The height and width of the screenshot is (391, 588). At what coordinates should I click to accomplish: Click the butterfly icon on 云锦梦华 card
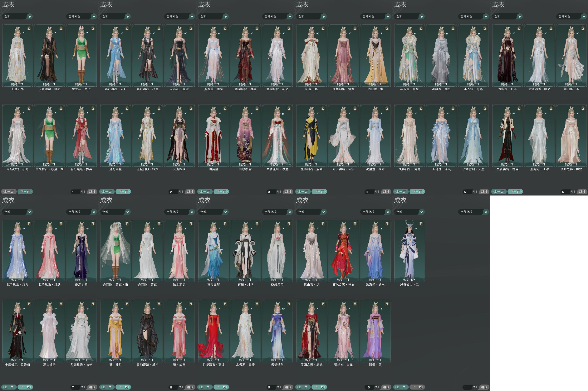(283, 309)
